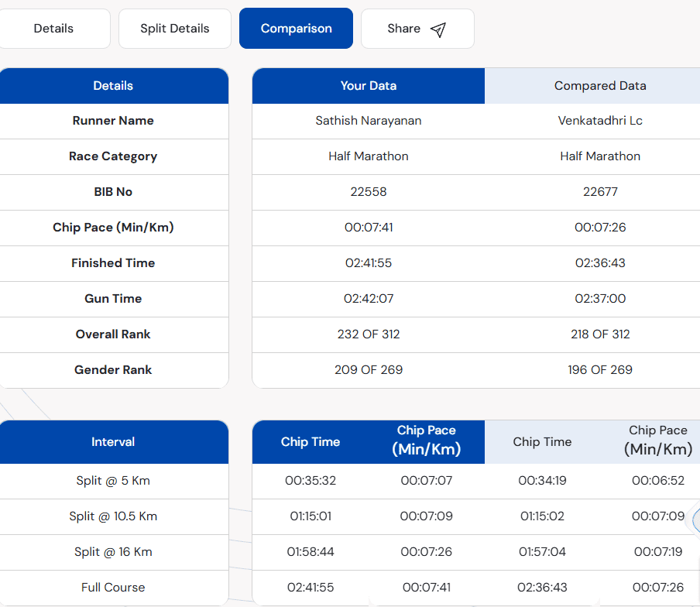700x607 pixels.
Task: Click overall rank 218 OF 312
Action: (600, 334)
